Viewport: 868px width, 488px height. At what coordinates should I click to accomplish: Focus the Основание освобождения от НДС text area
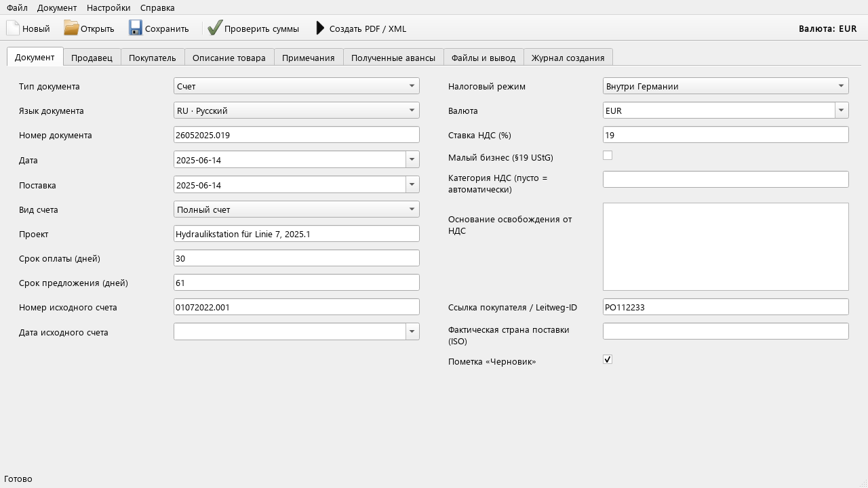(x=726, y=247)
